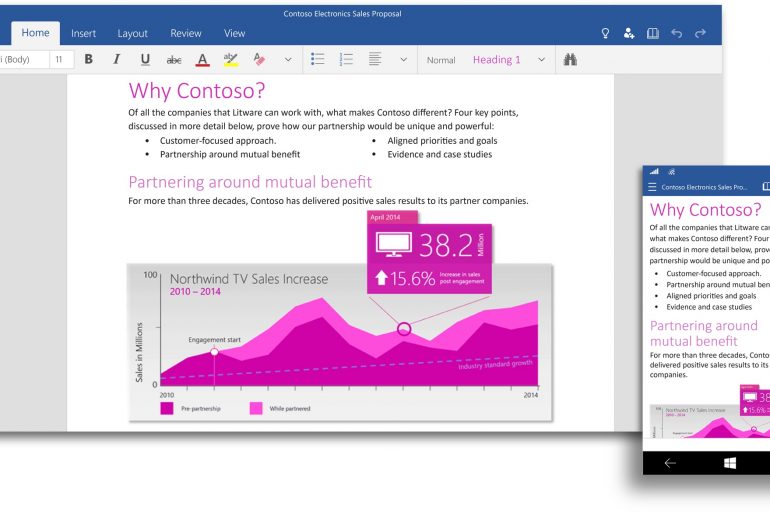Expand more font formatting options

click(289, 60)
